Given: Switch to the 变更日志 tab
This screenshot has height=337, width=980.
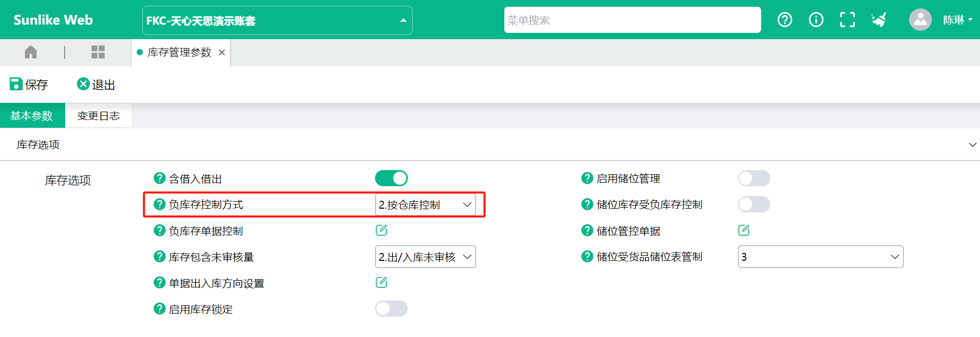Looking at the screenshot, I should tap(99, 116).
